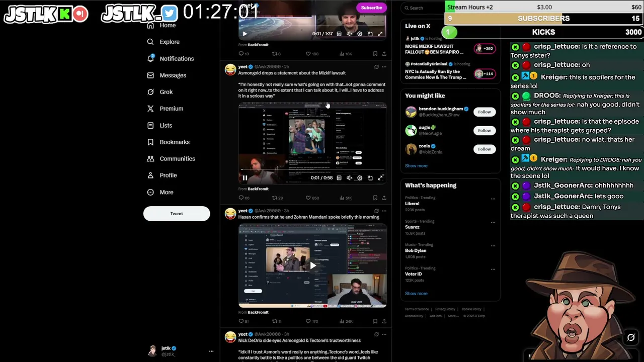Viewport: 644px width, 362px height.
Task: Open options for Bob Dylan trend
Action: click(493, 246)
